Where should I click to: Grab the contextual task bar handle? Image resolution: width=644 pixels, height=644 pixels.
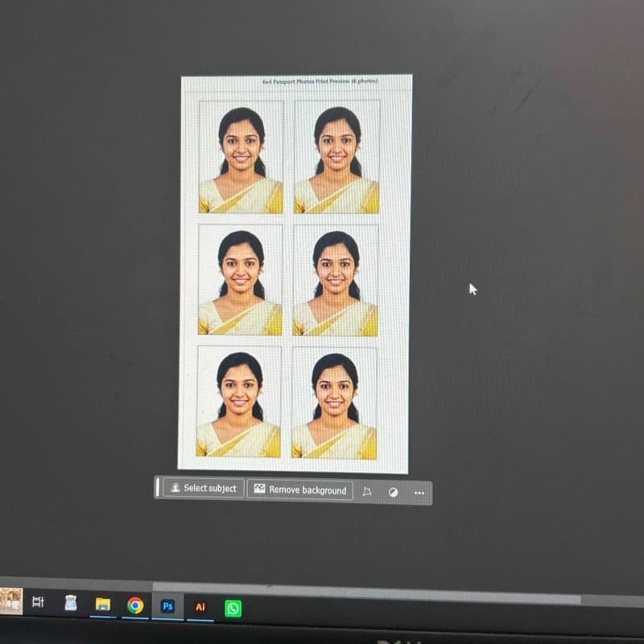pos(158,487)
